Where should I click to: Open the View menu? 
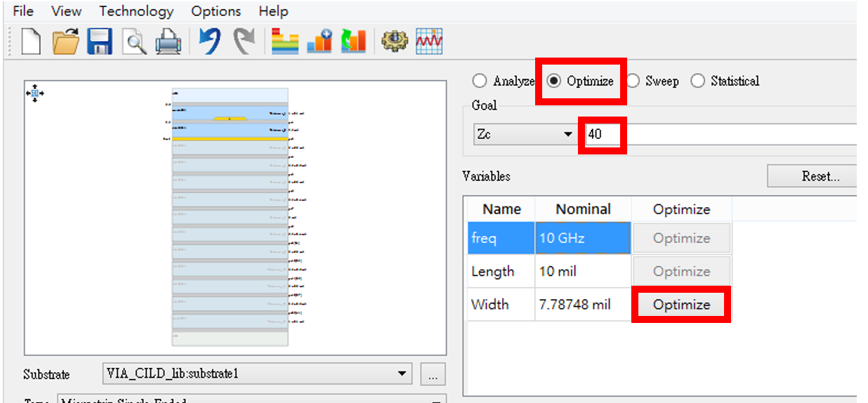[66, 11]
